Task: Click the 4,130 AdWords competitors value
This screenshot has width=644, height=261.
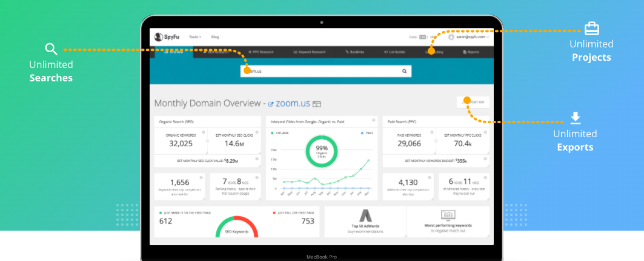Action: coord(408,182)
